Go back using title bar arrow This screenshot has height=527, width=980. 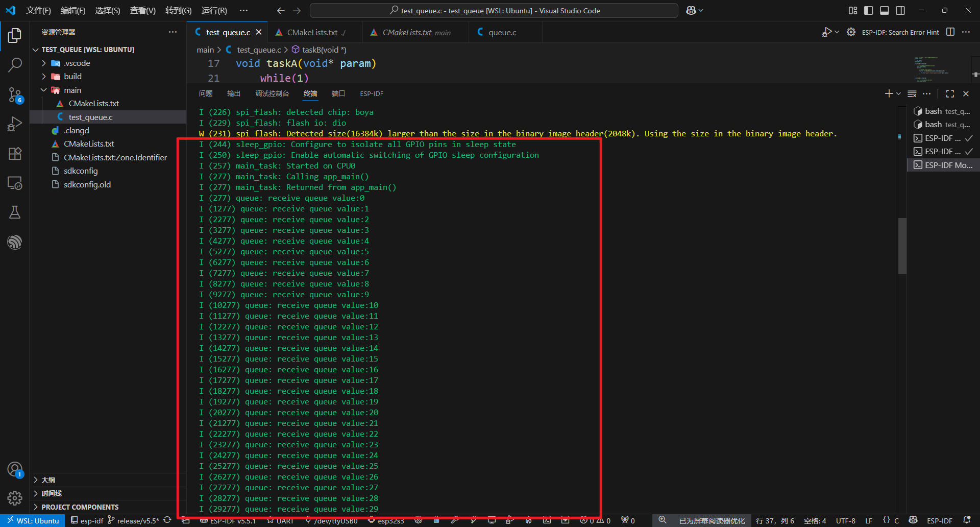[x=281, y=10]
